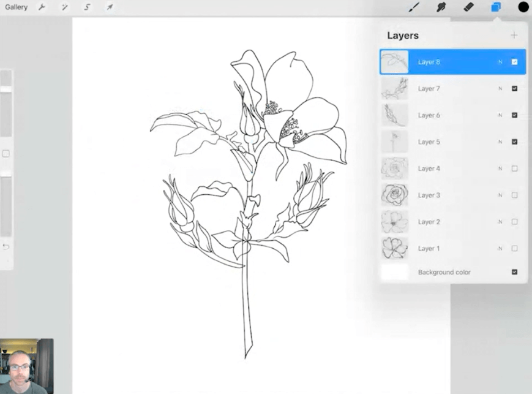Open the Actions wrench menu
The height and width of the screenshot is (394, 532).
click(x=42, y=7)
